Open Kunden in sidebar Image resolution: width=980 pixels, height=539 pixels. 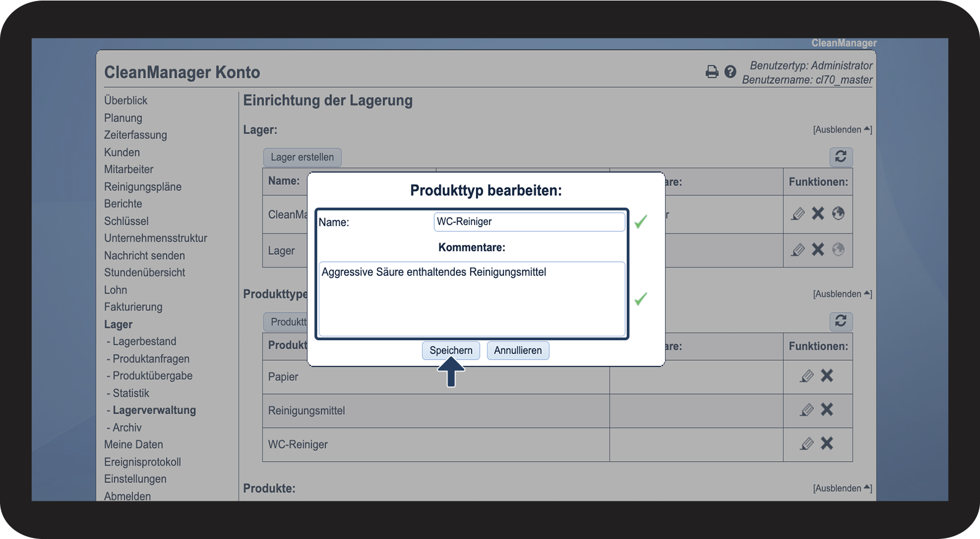coord(122,152)
